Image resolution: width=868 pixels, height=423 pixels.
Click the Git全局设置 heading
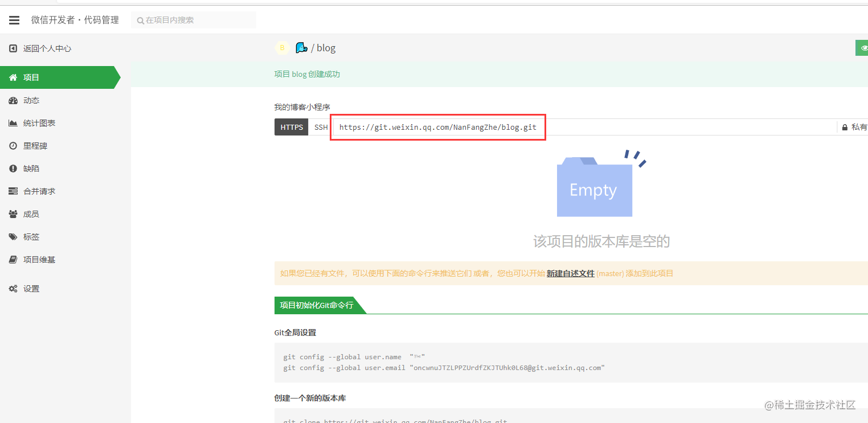(x=295, y=332)
